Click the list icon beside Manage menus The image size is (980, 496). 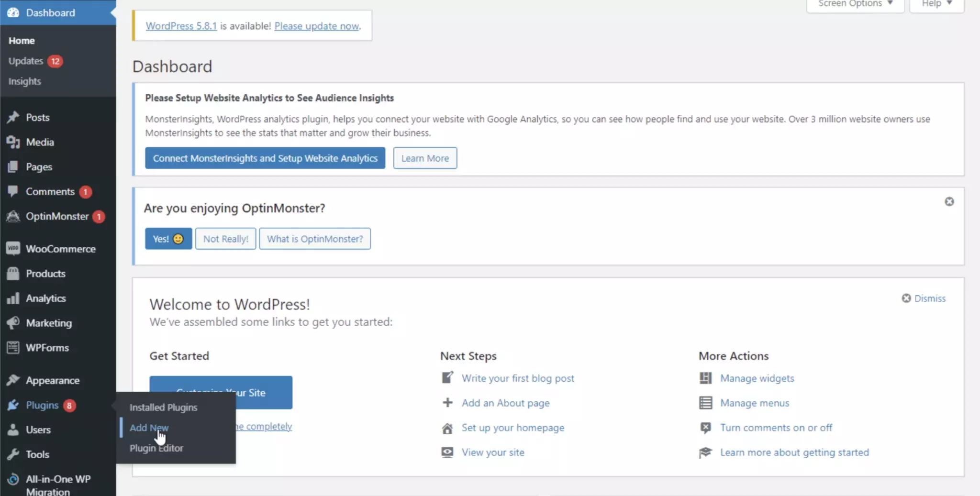tap(705, 403)
